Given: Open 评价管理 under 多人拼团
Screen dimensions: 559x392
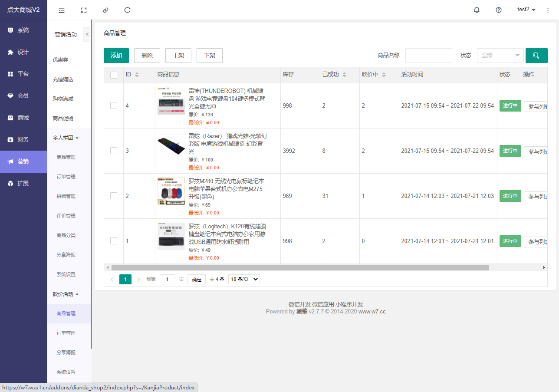Looking at the screenshot, I should coord(66,216).
